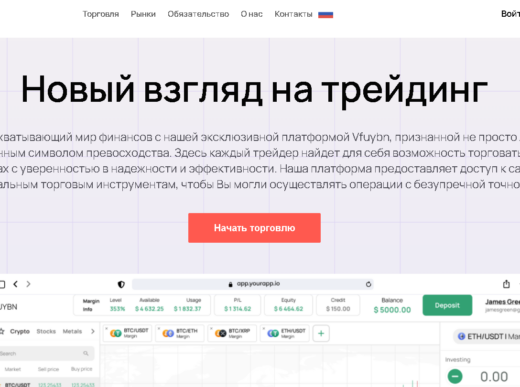
Task: Click the Search markets field
Action: click(x=47, y=353)
